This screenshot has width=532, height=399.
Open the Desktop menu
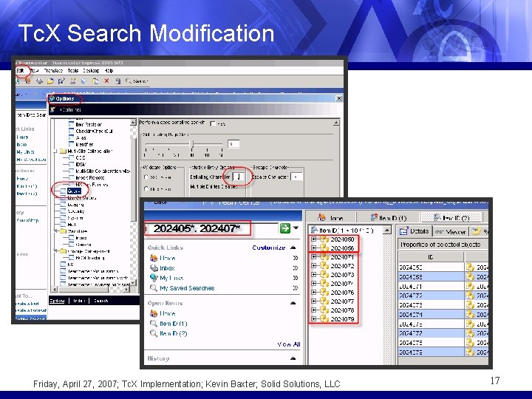(x=92, y=71)
